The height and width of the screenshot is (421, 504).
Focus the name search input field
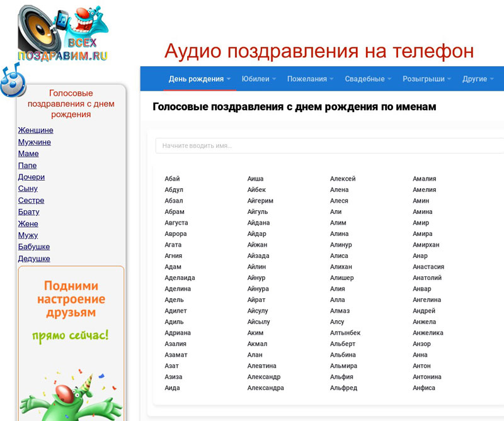tap(329, 146)
